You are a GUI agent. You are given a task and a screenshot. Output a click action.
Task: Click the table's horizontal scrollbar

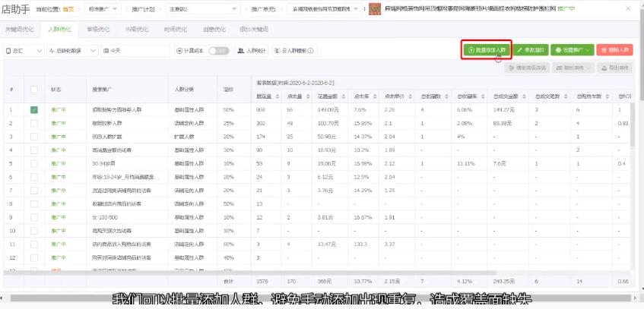coord(249,273)
